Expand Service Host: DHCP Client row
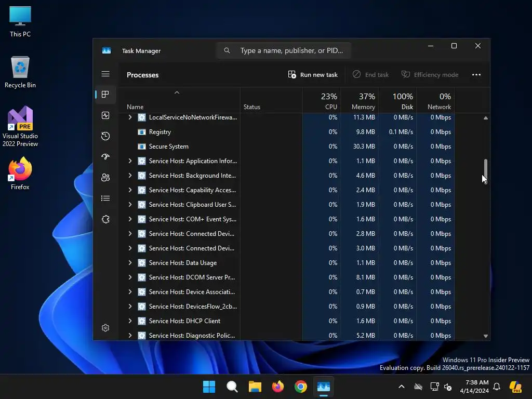Viewport: 532px width, 399px height. pos(130,321)
